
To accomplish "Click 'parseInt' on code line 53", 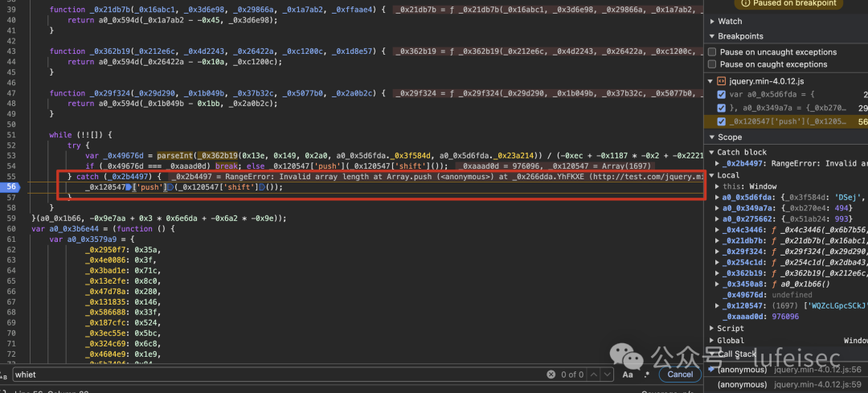I will [x=175, y=156].
